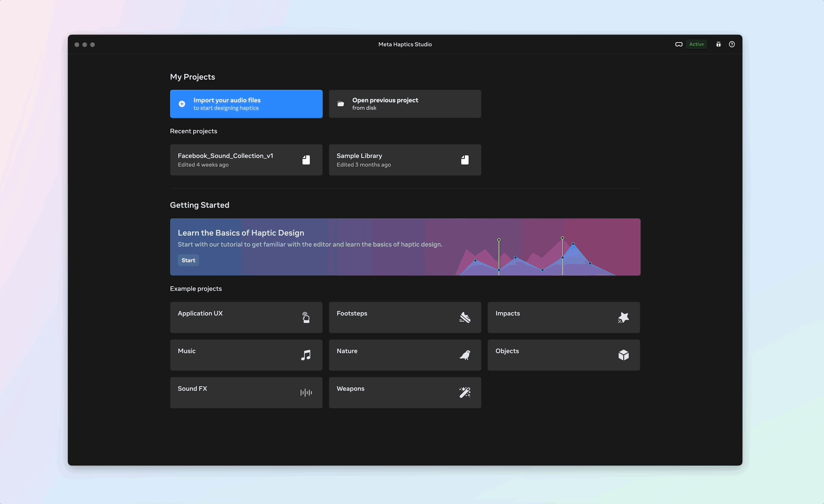Click the Music note icon
824x504 pixels.
[x=306, y=355]
